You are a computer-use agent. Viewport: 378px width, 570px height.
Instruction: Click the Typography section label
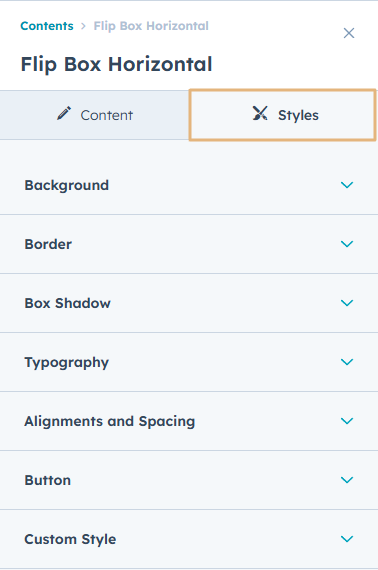(x=67, y=362)
